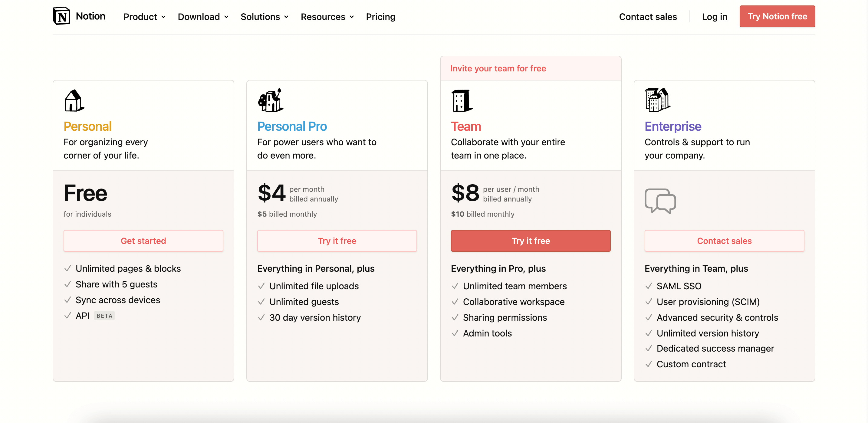Click the Notion logo icon
868x423 pixels.
click(61, 16)
